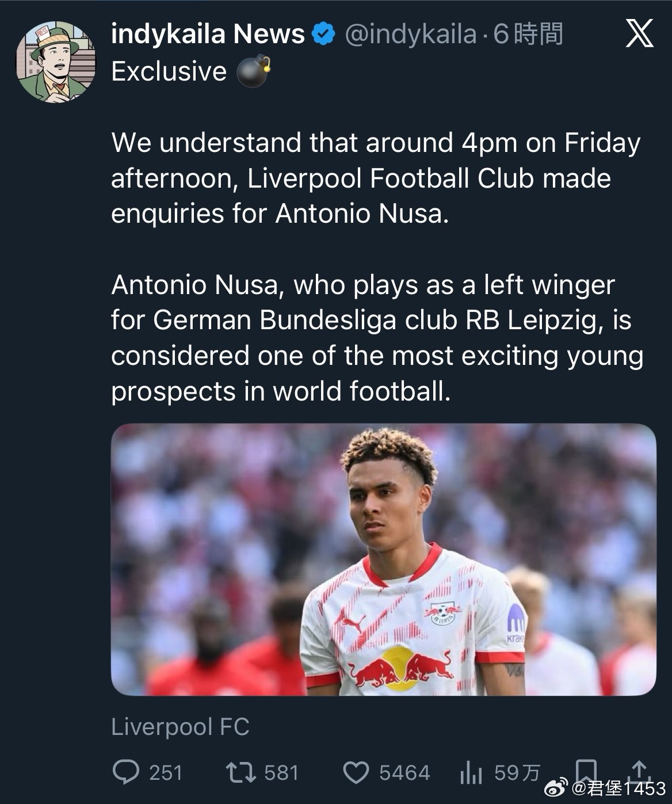This screenshot has width=672, height=804.
Task: Open the view count bar chart icon
Action: click(471, 772)
